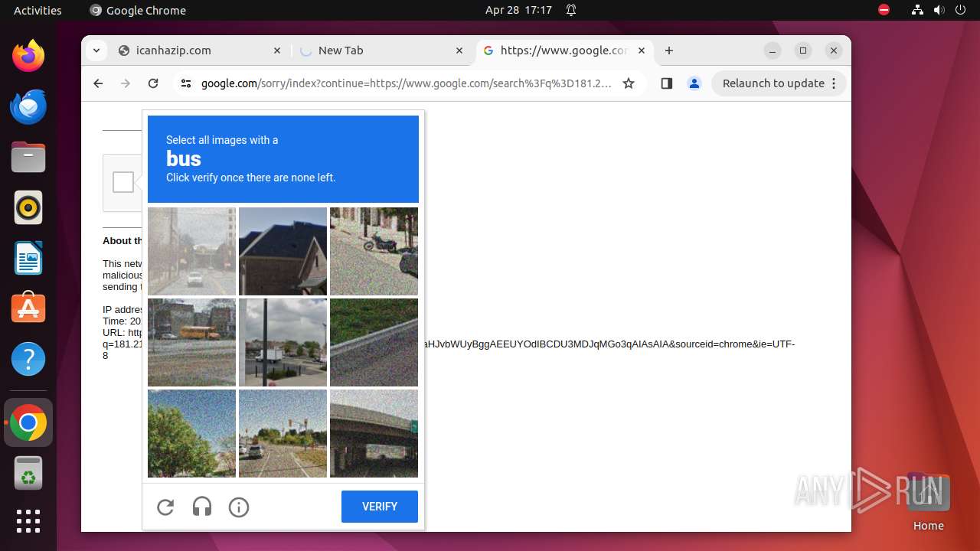Image resolution: width=980 pixels, height=551 pixels.
Task: Open network status icon in top bar
Action: coord(917,10)
